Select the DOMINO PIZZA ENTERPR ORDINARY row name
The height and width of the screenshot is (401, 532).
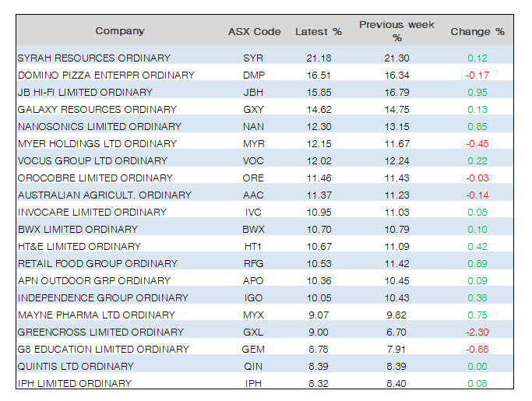coord(105,76)
